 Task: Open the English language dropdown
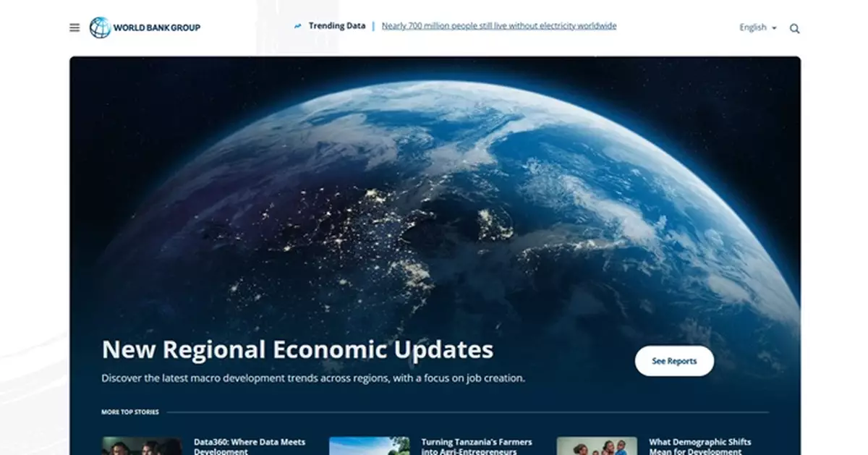752,27
